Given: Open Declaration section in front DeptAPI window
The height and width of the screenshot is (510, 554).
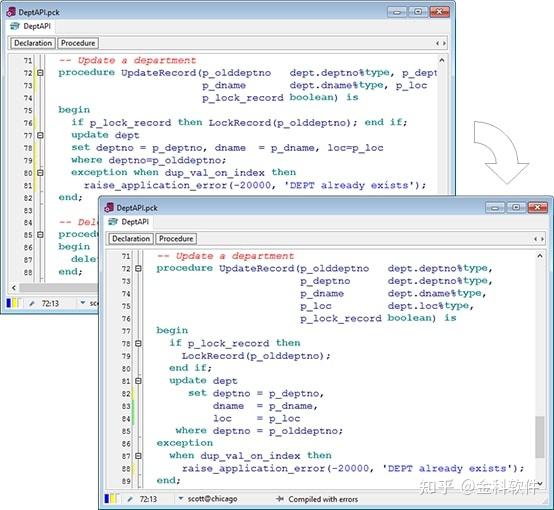Looking at the screenshot, I should [x=131, y=239].
